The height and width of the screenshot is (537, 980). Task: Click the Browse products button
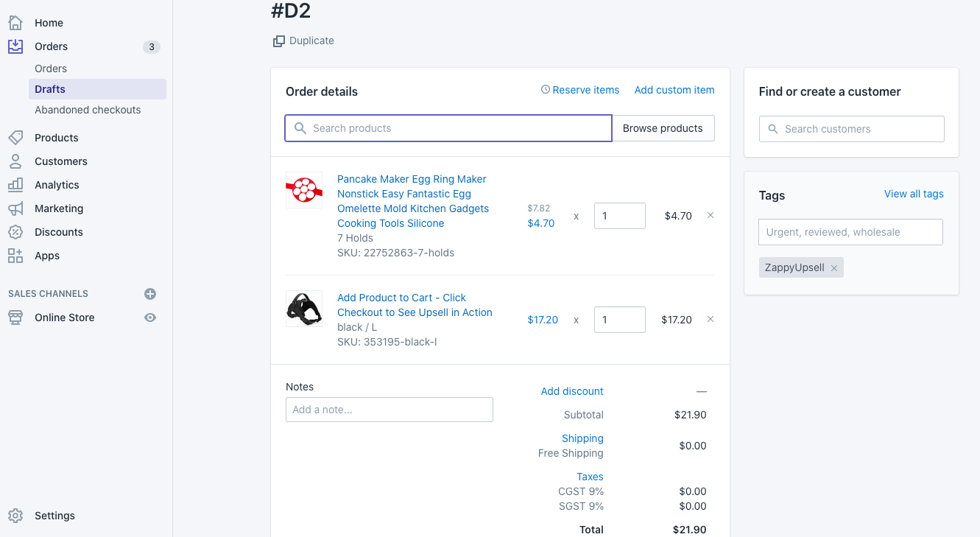tap(663, 128)
